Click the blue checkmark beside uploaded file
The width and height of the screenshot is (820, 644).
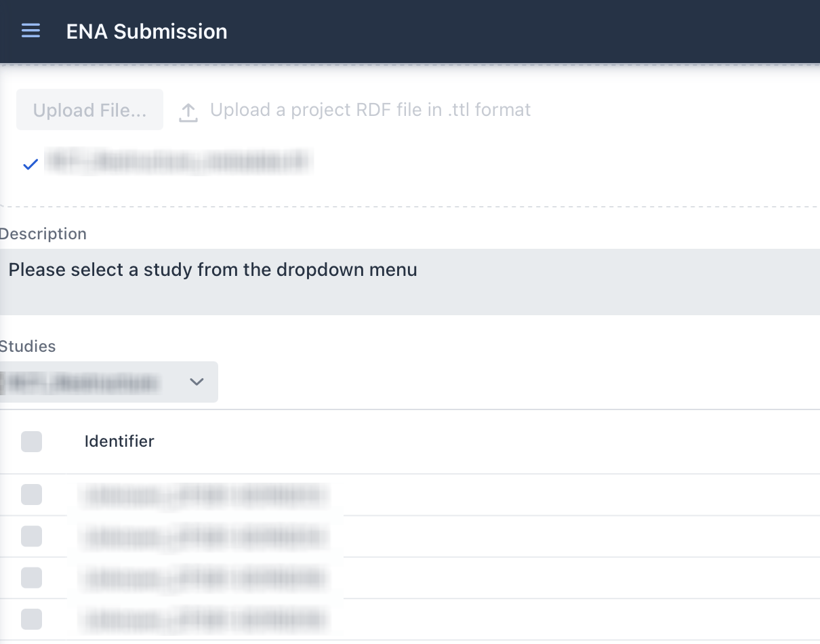click(x=30, y=164)
